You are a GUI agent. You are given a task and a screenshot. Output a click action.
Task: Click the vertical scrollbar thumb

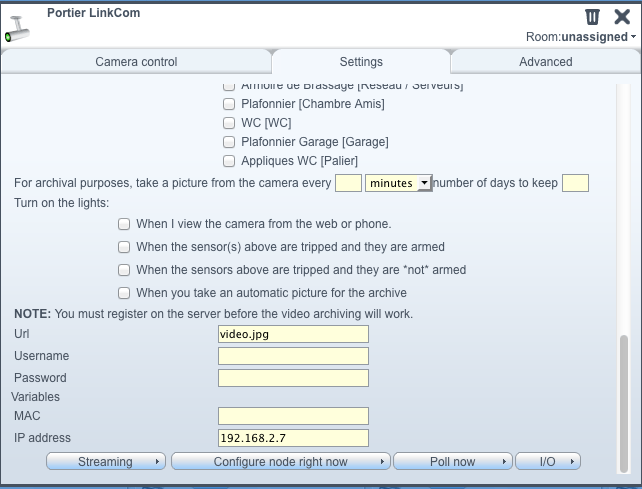(624, 403)
